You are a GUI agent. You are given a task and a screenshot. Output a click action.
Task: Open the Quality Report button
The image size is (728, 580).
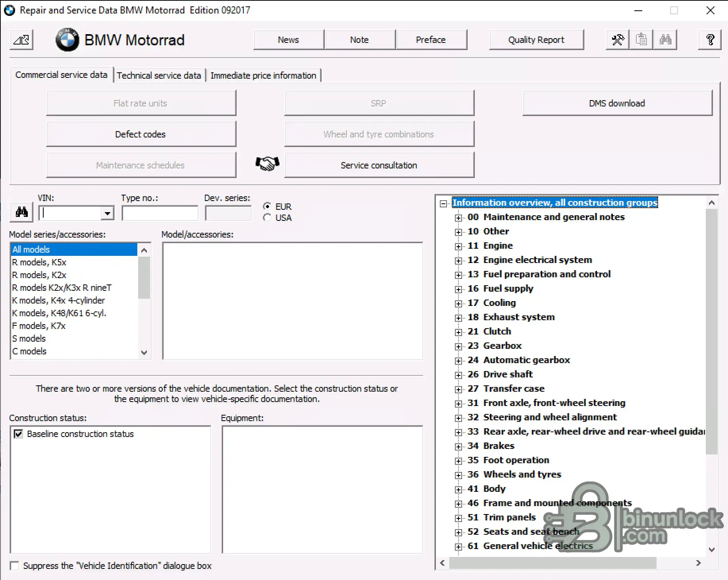(536, 40)
